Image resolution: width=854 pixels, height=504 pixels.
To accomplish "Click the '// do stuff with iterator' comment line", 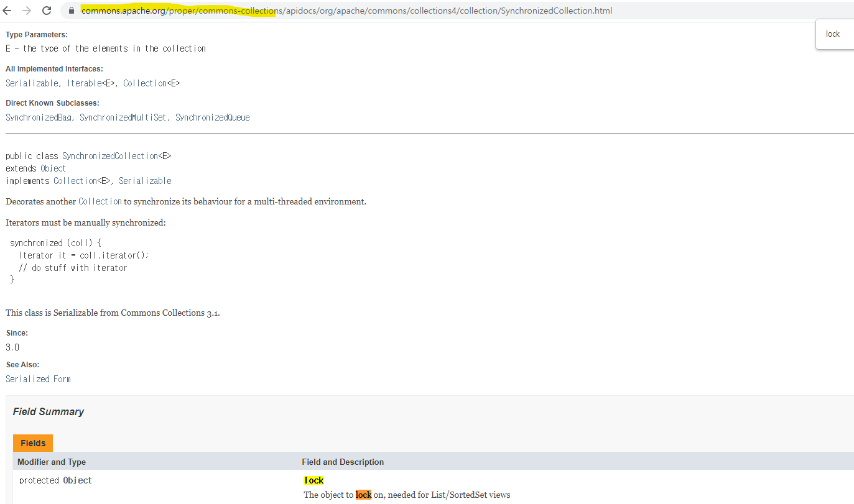I will (x=73, y=268).
